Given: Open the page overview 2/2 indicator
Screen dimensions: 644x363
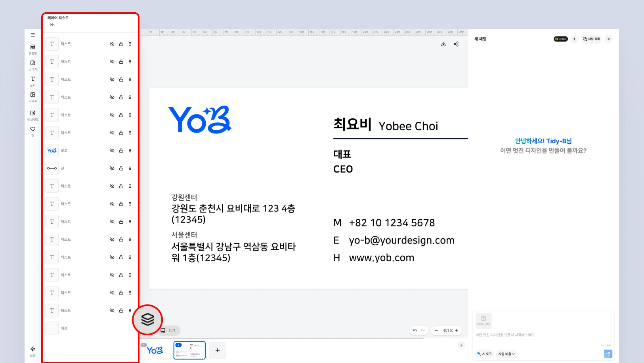Looking at the screenshot, I should click(x=169, y=330).
